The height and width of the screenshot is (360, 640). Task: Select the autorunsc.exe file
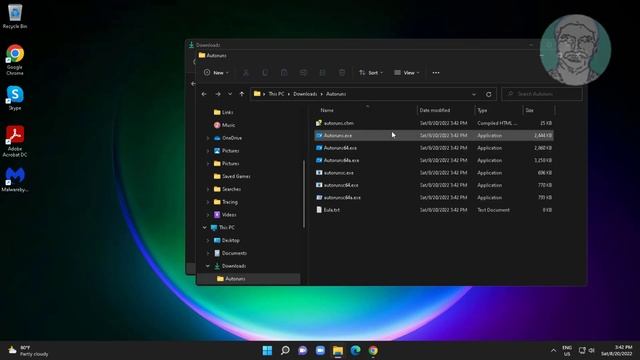[434, 173]
